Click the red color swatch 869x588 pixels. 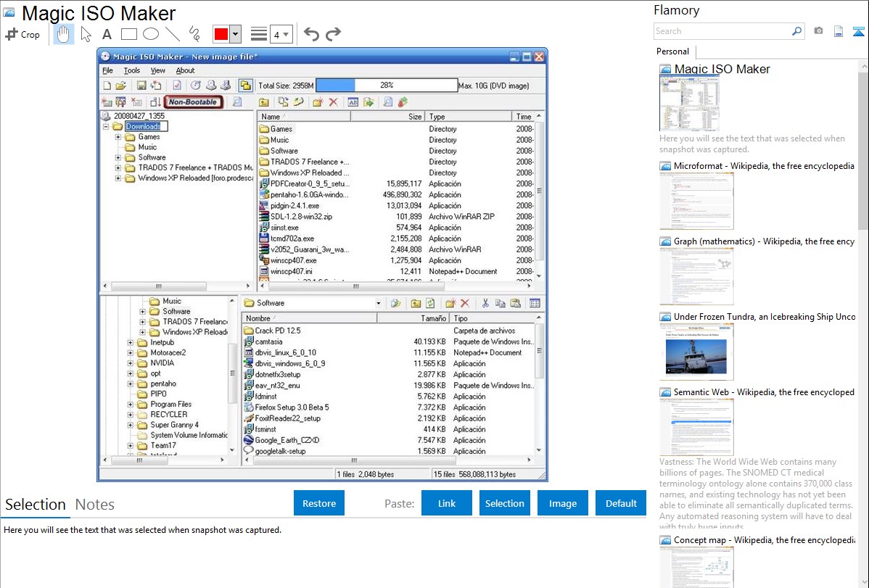pos(221,34)
